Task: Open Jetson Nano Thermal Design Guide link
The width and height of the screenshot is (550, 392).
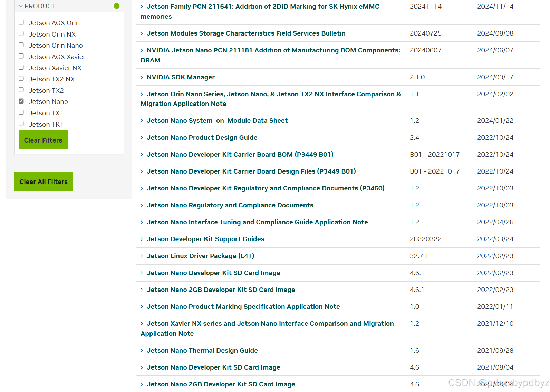Action: [202, 350]
